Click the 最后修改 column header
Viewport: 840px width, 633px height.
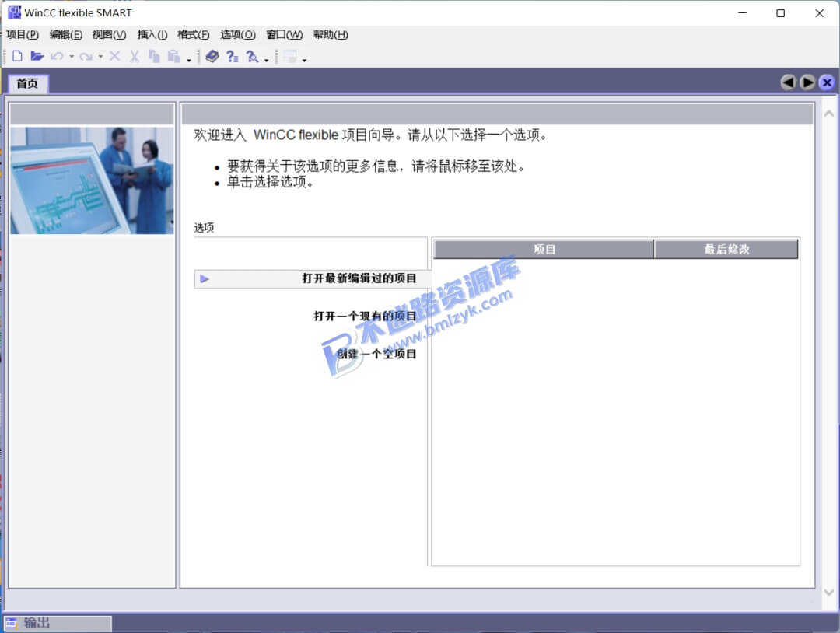(726, 249)
